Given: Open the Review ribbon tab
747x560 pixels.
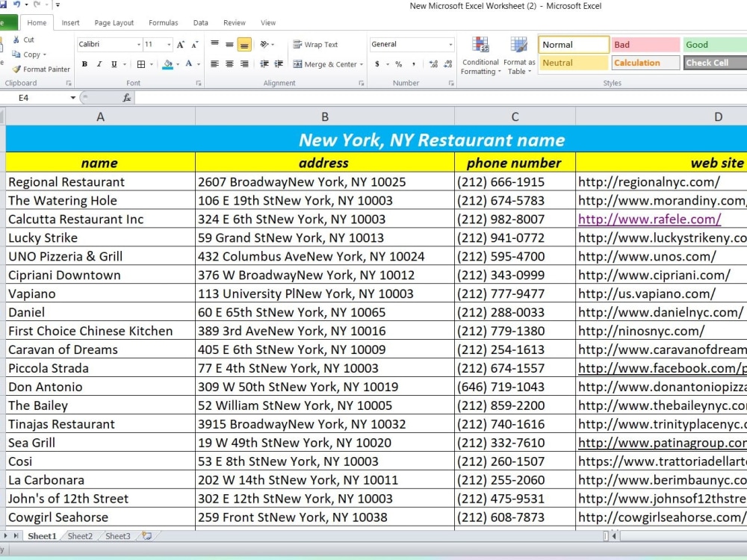Looking at the screenshot, I should [x=235, y=23].
